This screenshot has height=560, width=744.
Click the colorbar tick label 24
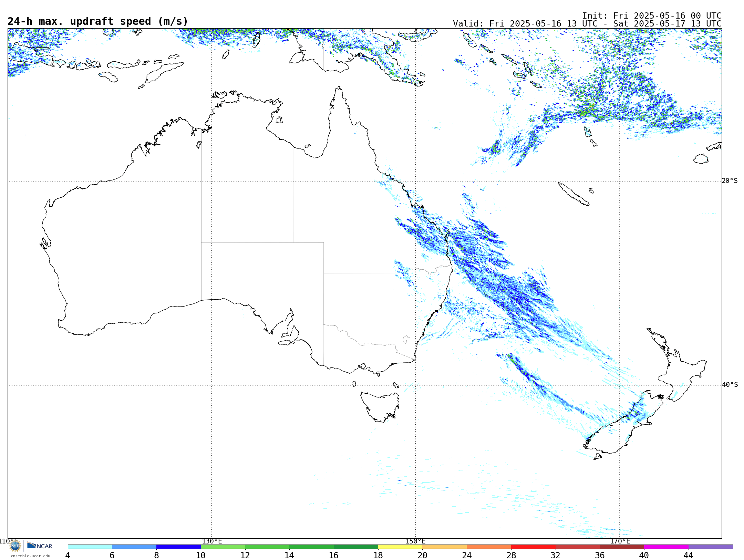pos(467,555)
